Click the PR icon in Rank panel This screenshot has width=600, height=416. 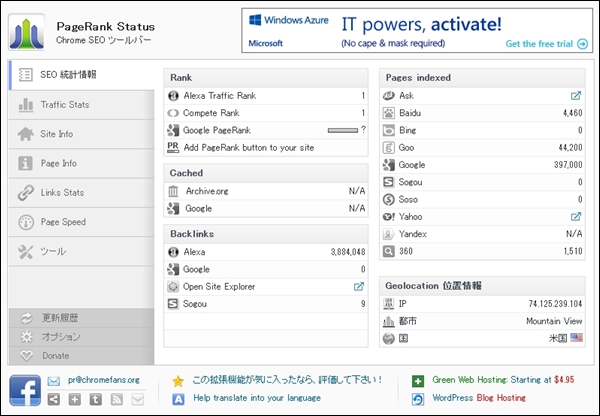click(x=173, y=147)
